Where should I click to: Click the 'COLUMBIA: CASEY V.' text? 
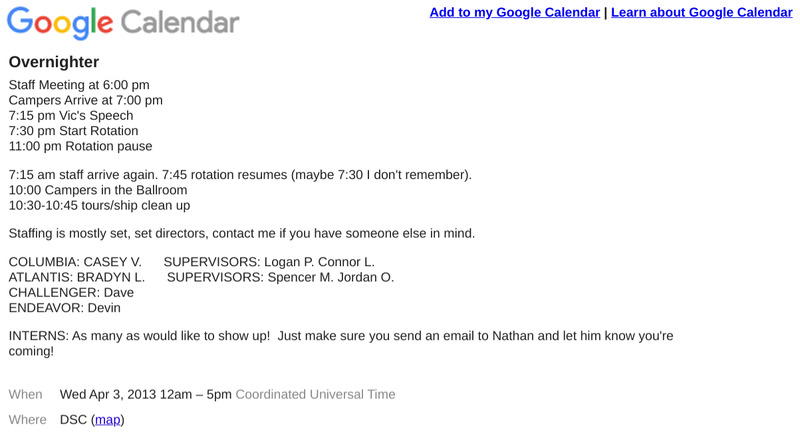coord(75,262)
